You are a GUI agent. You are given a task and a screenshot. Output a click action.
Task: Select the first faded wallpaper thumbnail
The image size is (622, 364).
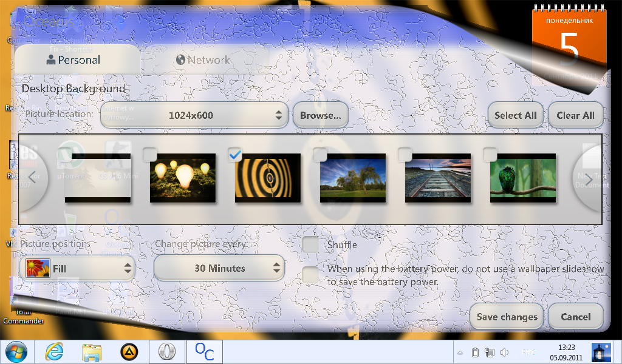[98, 178]
